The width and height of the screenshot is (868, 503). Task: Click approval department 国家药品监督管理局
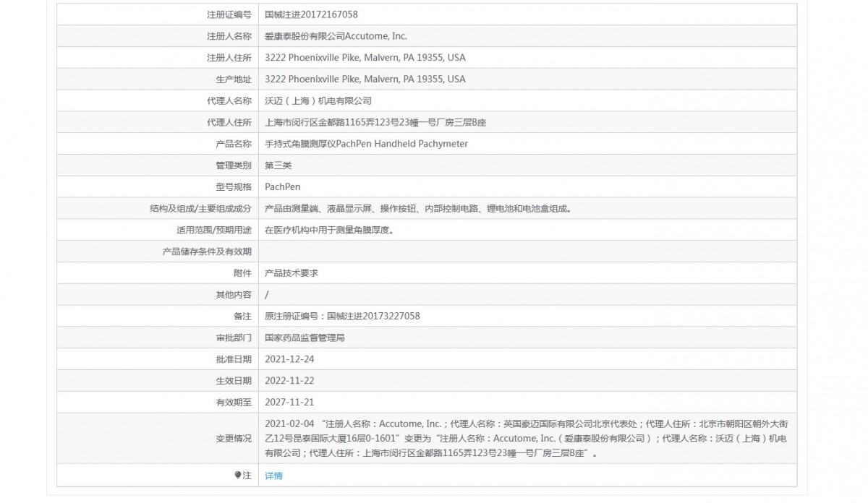pos(305,338)
